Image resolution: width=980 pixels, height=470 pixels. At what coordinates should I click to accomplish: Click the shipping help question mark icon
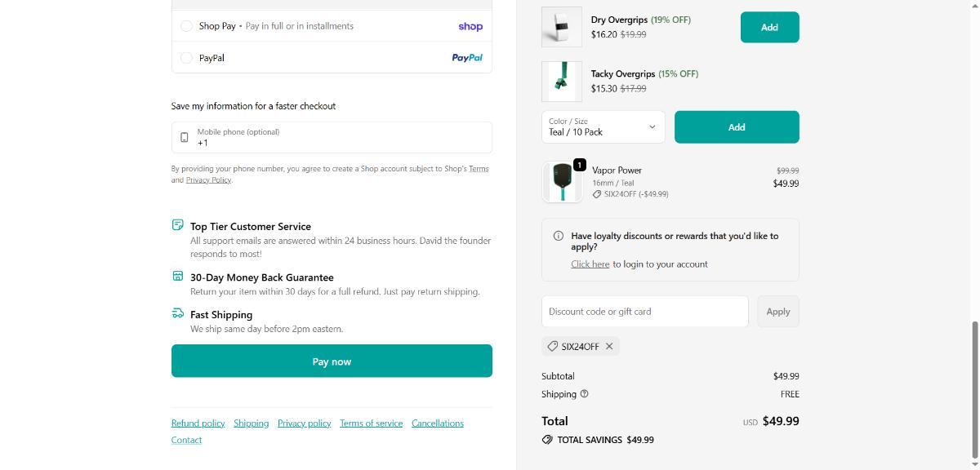[584, 394]
